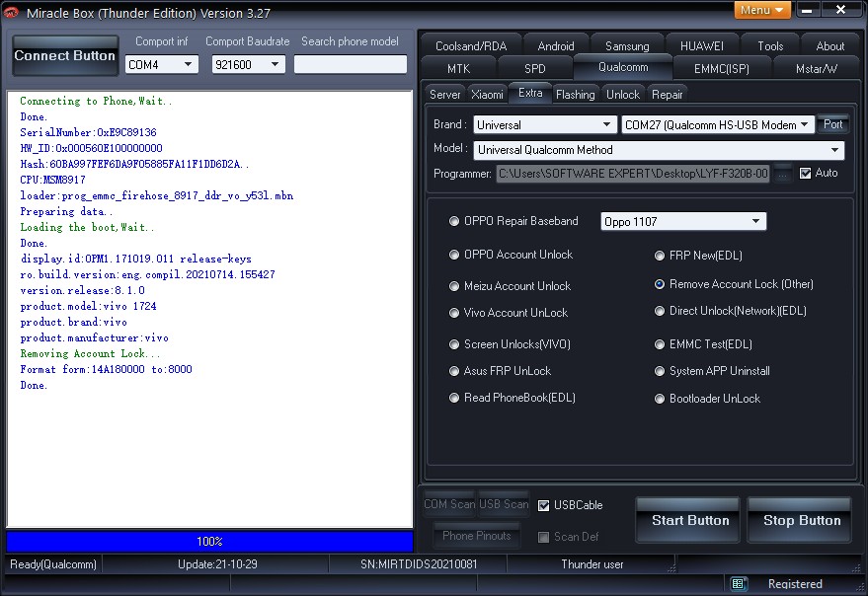Open the Comport inf COM4 dropdown
Screen dimensions: 868x596
tap(162, 65)
